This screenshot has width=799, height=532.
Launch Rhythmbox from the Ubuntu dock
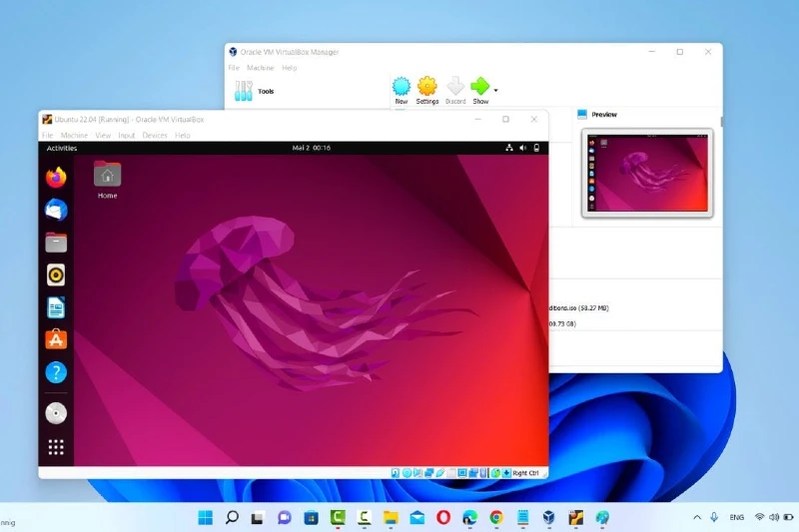[56, 275]
